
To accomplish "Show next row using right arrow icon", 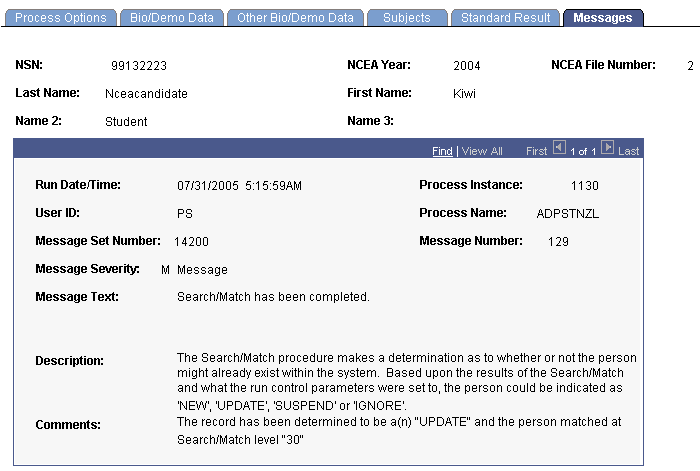I will coord(607,147).
